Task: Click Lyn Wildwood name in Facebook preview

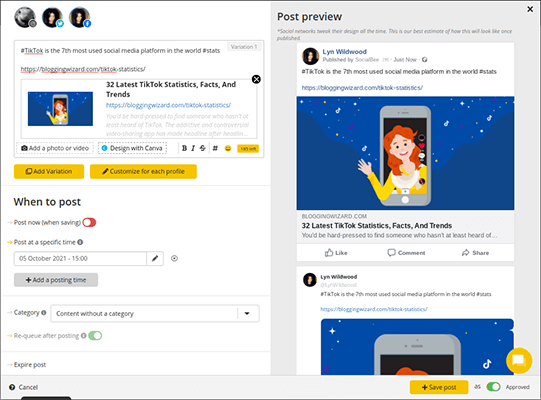Action: [x=344, y=52]
